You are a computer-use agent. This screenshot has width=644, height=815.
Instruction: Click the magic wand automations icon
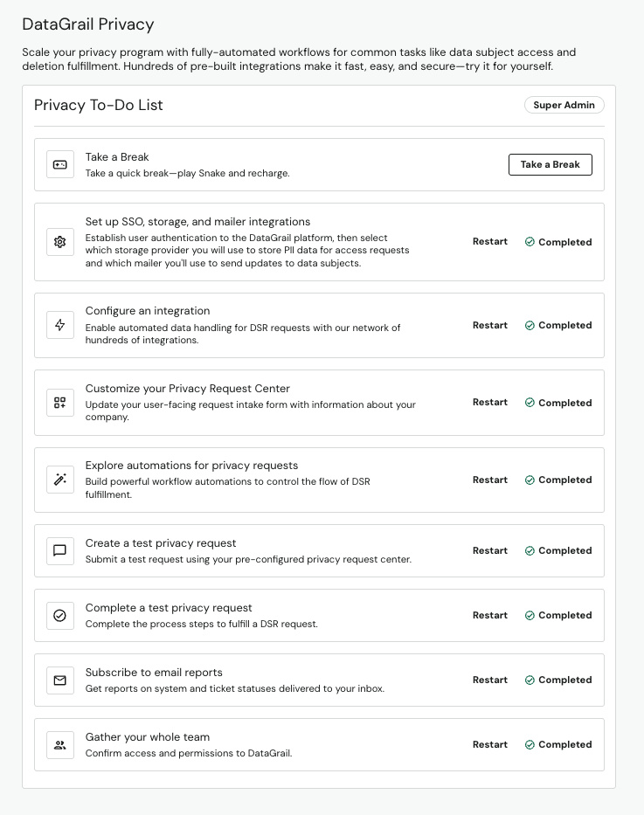(59, 480)
